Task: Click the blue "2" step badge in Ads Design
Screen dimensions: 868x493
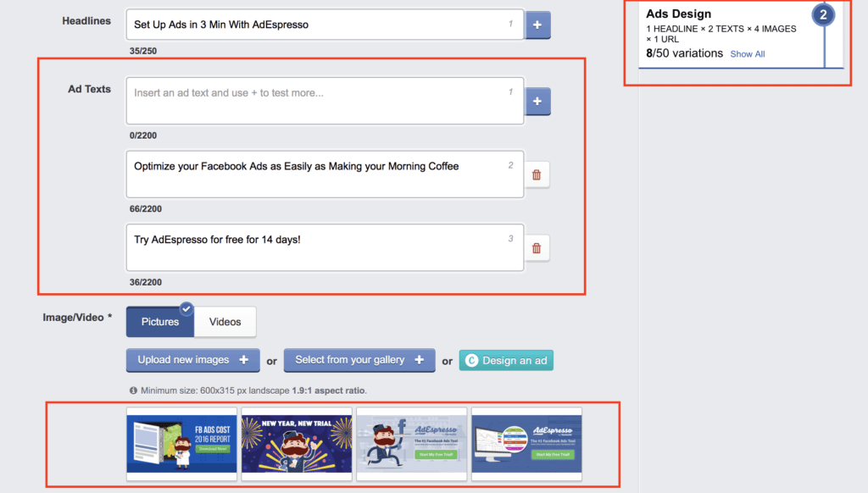Action: [823, 14]
